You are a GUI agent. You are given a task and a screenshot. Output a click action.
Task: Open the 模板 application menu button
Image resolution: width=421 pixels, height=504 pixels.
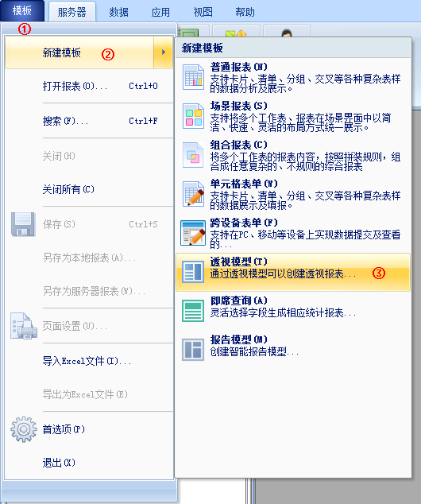22,10
